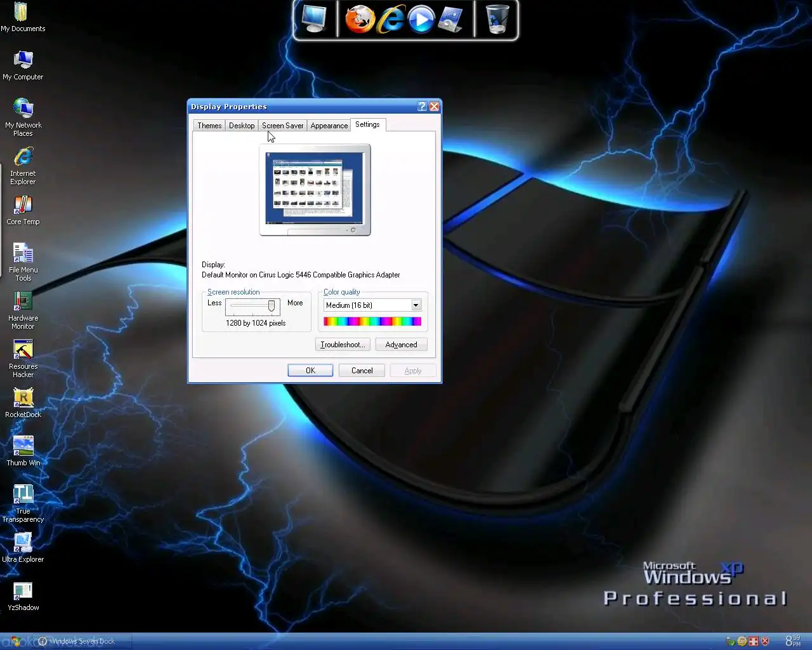
Task: Close the Display Properties dialog
Action: pos(435,107)
